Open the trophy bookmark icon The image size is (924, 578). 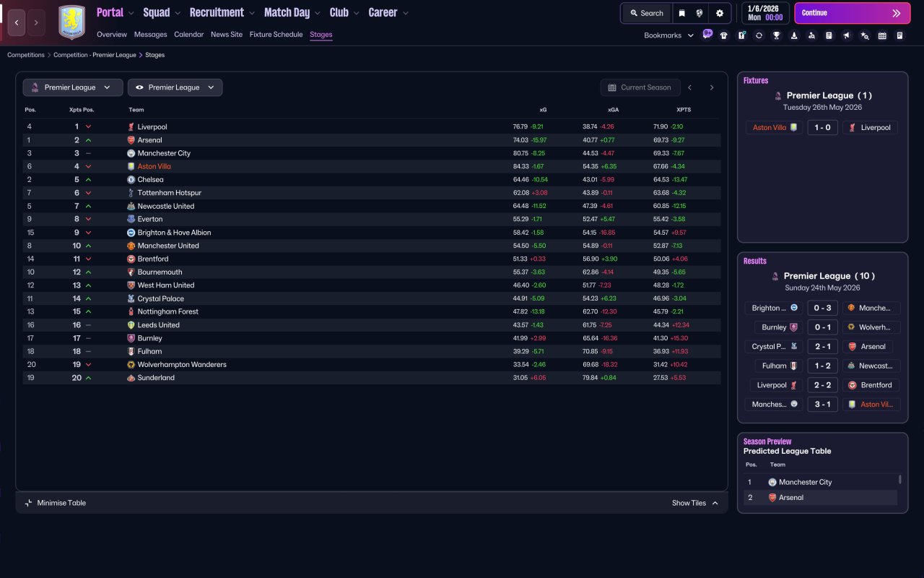tap(777, 35)
